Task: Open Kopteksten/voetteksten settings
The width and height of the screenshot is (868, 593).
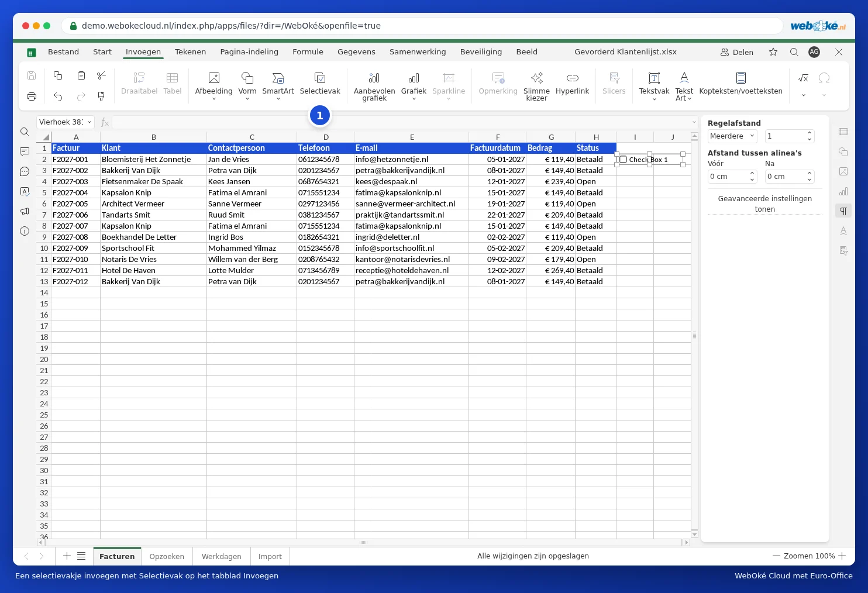Action: click(741, 78)
